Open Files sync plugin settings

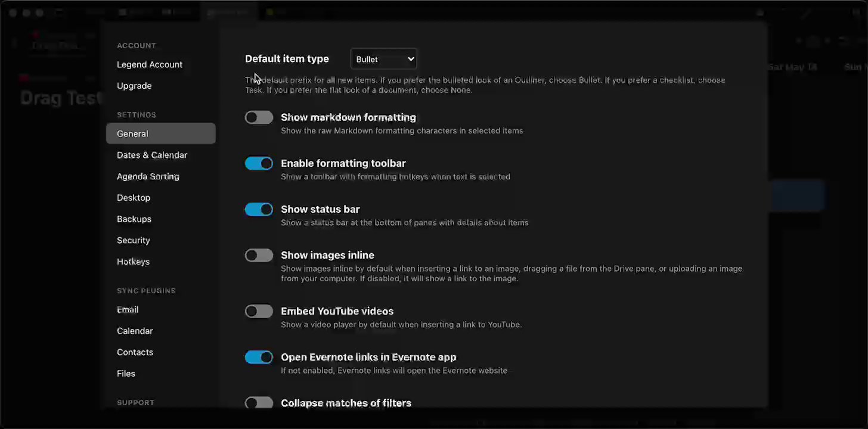(x=126, y=374)
